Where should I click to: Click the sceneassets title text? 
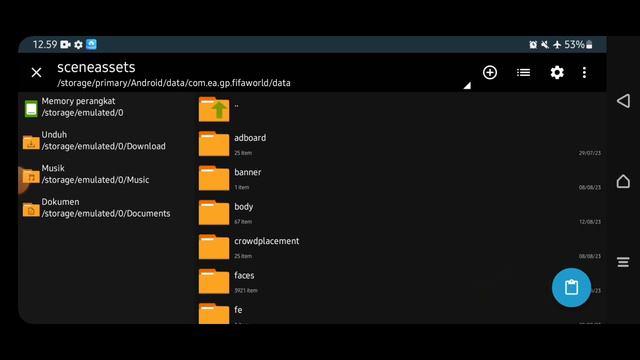point(96,67)
